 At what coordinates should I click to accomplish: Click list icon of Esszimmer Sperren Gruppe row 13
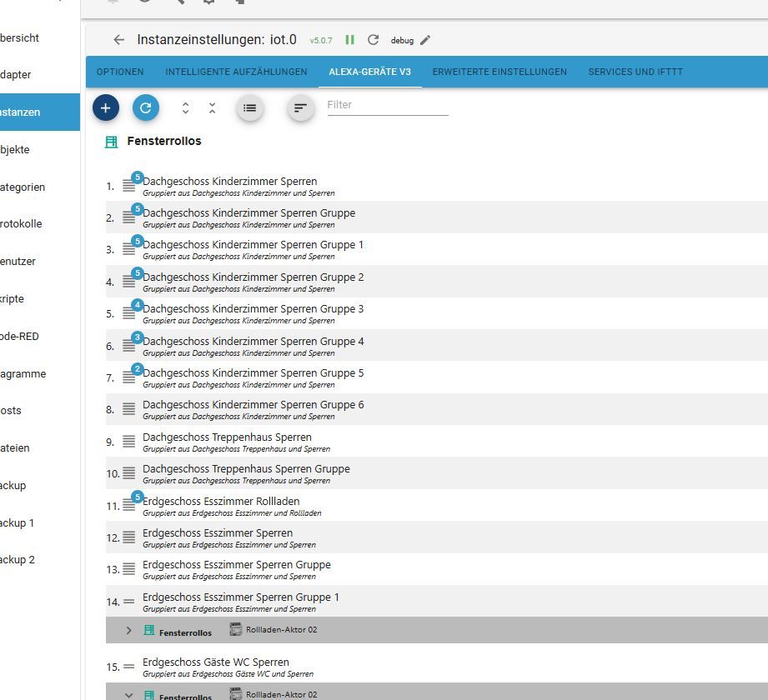(128, 569)
